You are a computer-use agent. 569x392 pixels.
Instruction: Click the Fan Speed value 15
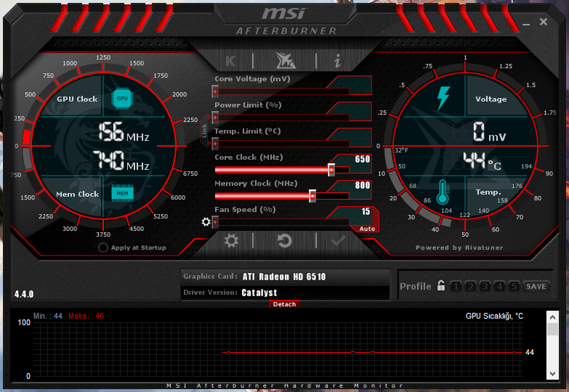point(366,211)
